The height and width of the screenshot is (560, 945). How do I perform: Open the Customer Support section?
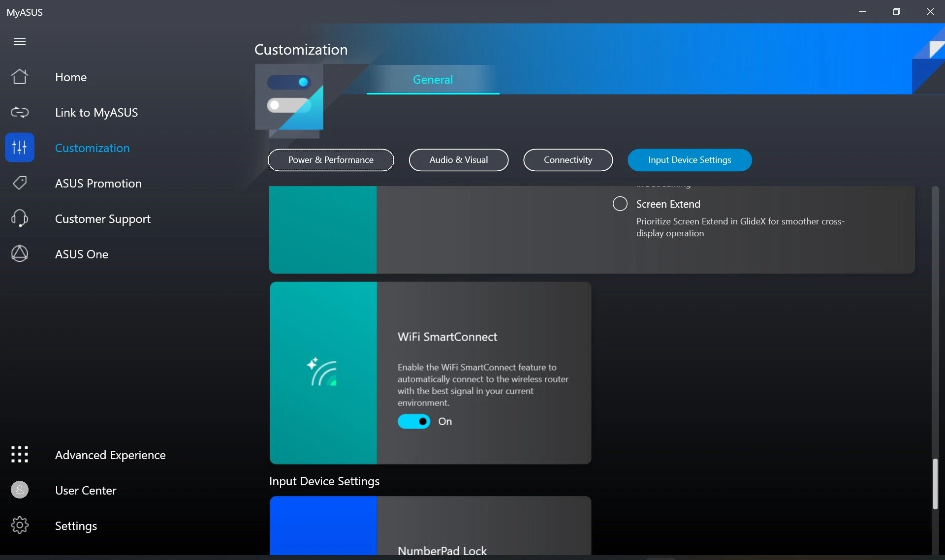[x=103, y=219]
